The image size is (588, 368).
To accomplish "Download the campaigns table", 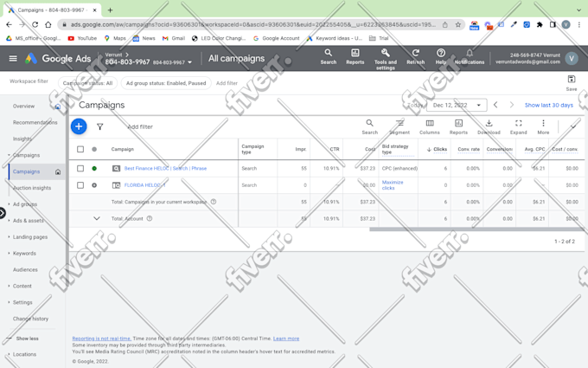I will 489,127.
